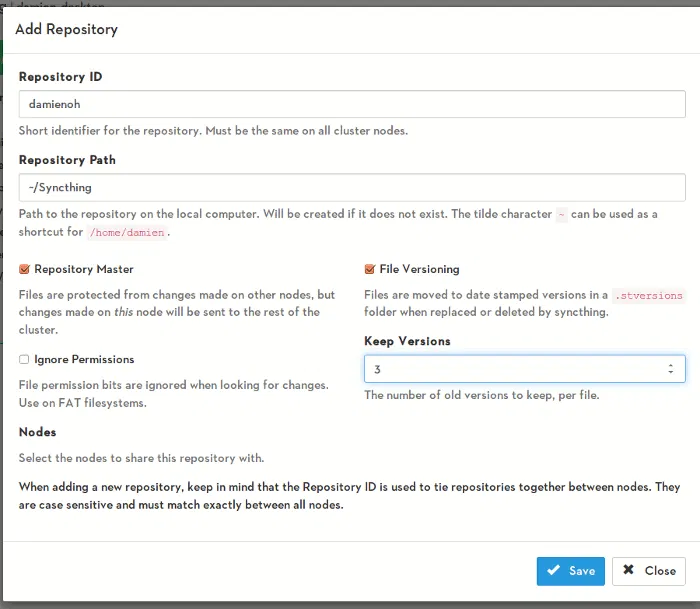Click the /home/damien path code text
This screenshot has height=609, width=700.
pyautogui.click(x=128, y=232)
